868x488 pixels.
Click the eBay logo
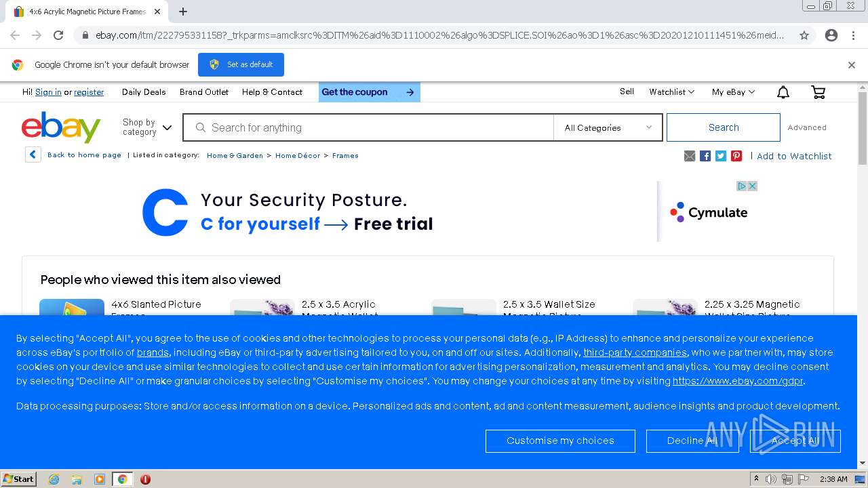(x=61, y=127)
